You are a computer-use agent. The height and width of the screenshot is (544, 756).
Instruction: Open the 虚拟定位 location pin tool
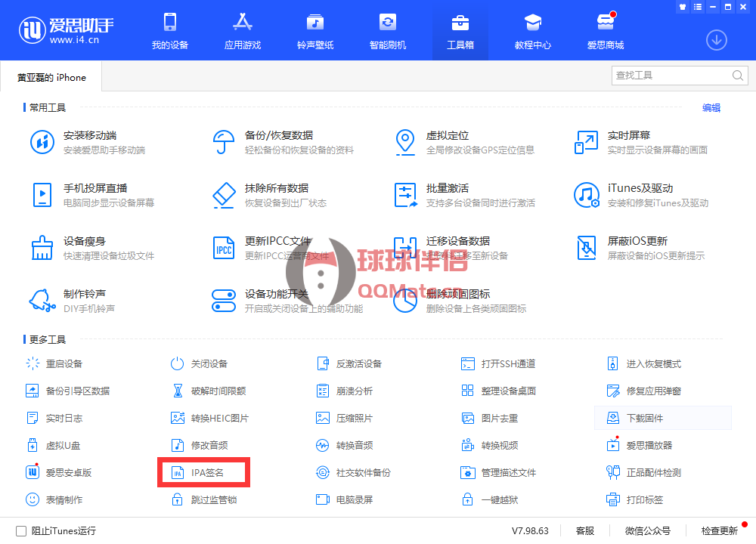406,142
